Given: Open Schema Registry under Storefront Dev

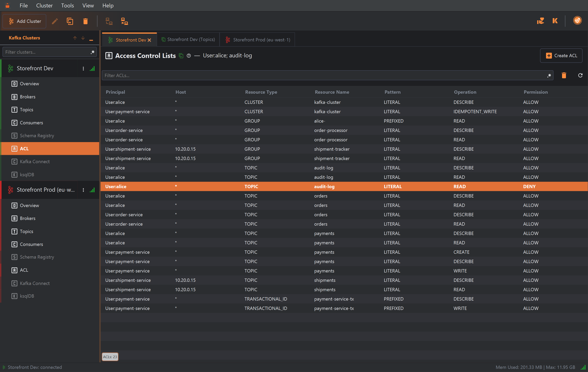Looking at the screenshot, I should 50,135.
